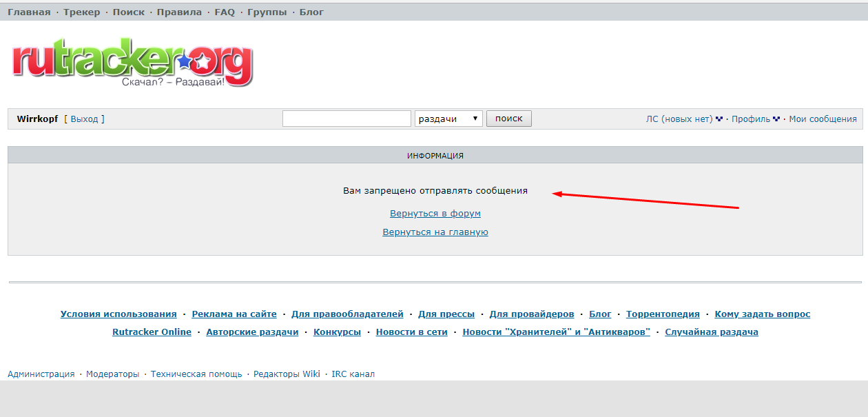Focus the search text field

point(347,119)
